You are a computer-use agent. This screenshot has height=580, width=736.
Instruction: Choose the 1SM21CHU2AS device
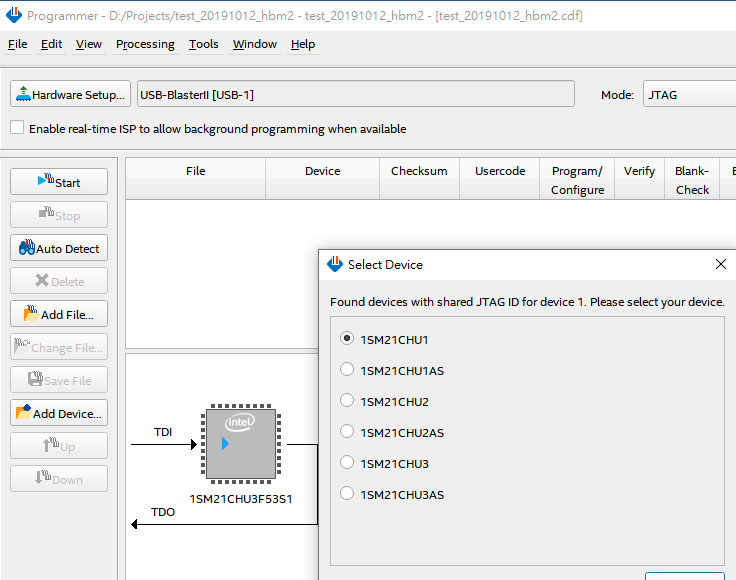(x=347, y=431)
